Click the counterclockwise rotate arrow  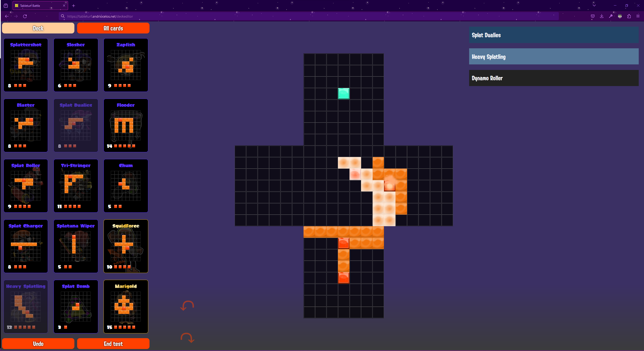tap(187, 306)
